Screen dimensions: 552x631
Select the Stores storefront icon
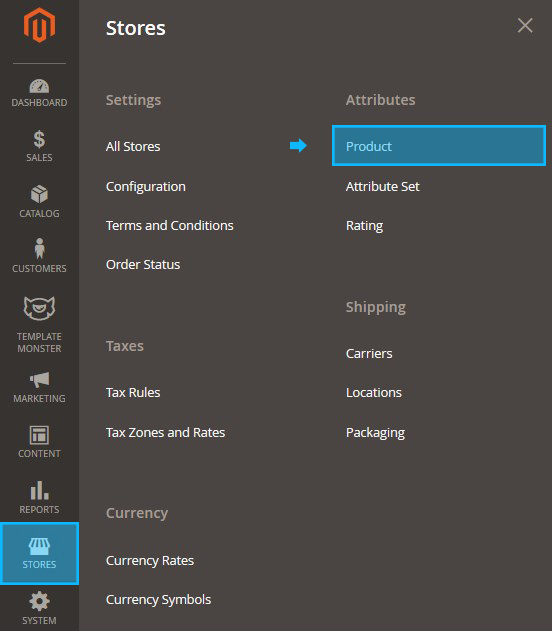tap(39, 546)
